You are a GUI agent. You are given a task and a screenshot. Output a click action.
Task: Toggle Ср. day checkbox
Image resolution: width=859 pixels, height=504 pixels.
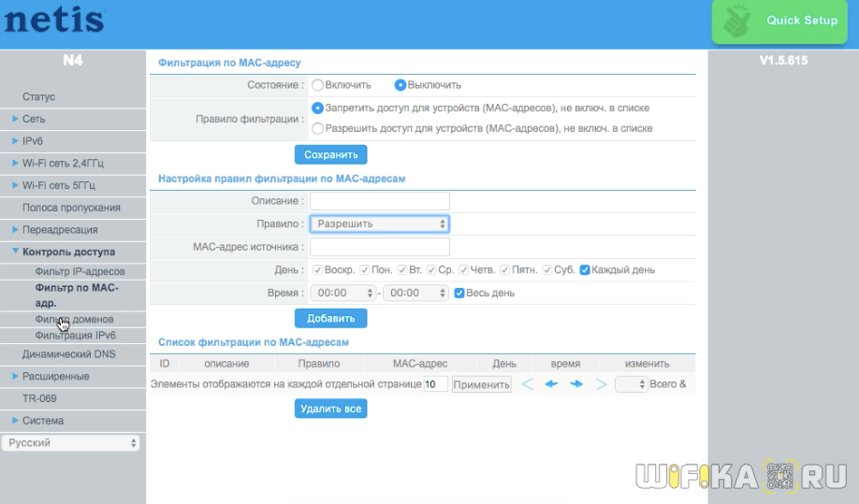point(431,270)
